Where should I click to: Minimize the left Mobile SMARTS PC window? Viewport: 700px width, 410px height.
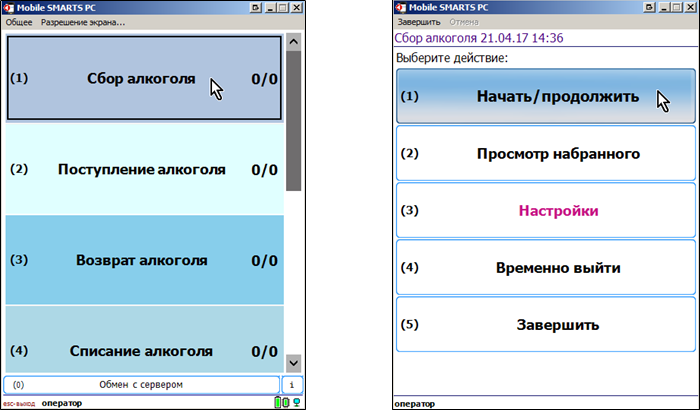[x=270, y=8]
